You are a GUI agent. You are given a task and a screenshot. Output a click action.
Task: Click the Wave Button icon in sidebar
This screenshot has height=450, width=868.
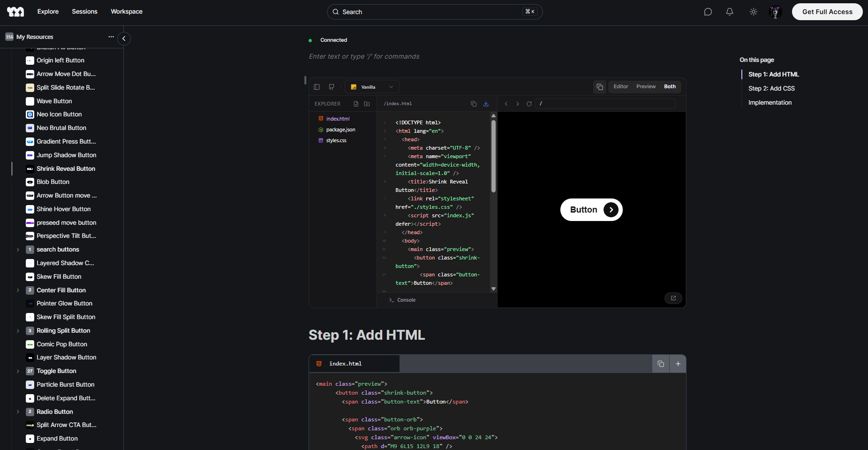30,101
